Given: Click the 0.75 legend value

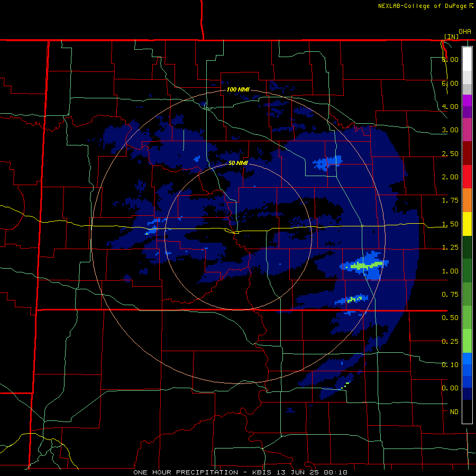Looking at the screenshot, I should point(450,295).
